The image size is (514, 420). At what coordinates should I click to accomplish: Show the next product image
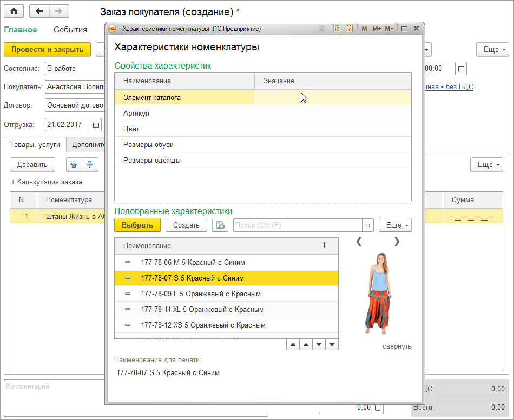(397, 242)
